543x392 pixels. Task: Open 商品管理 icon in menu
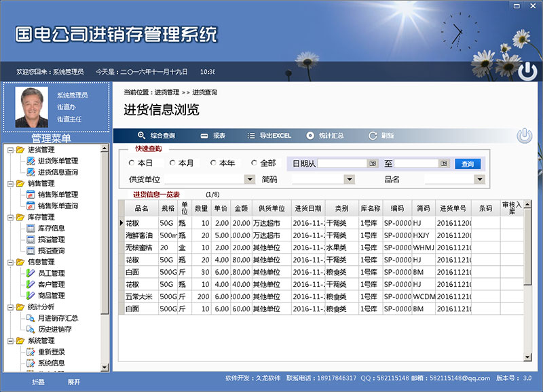tap(31, 296)
